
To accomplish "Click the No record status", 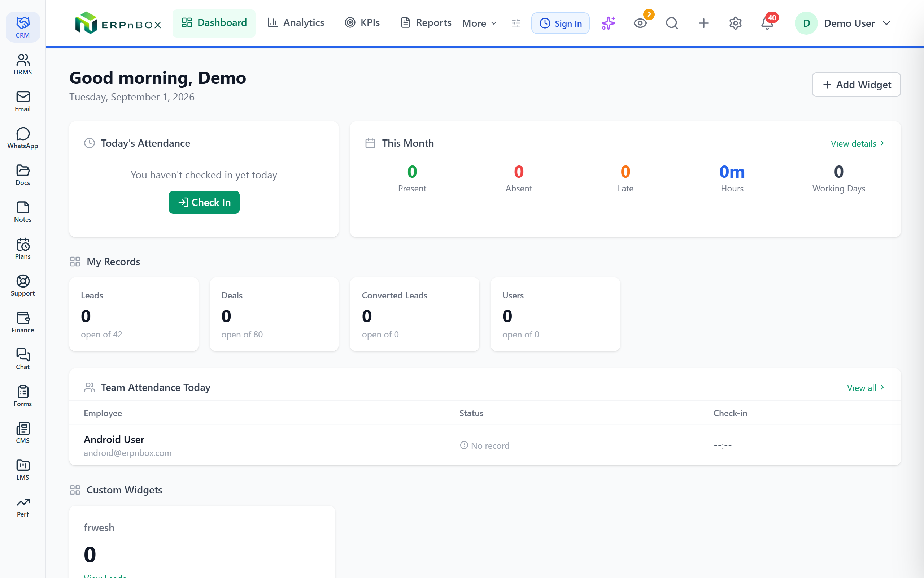I will (x=484, y=445).
